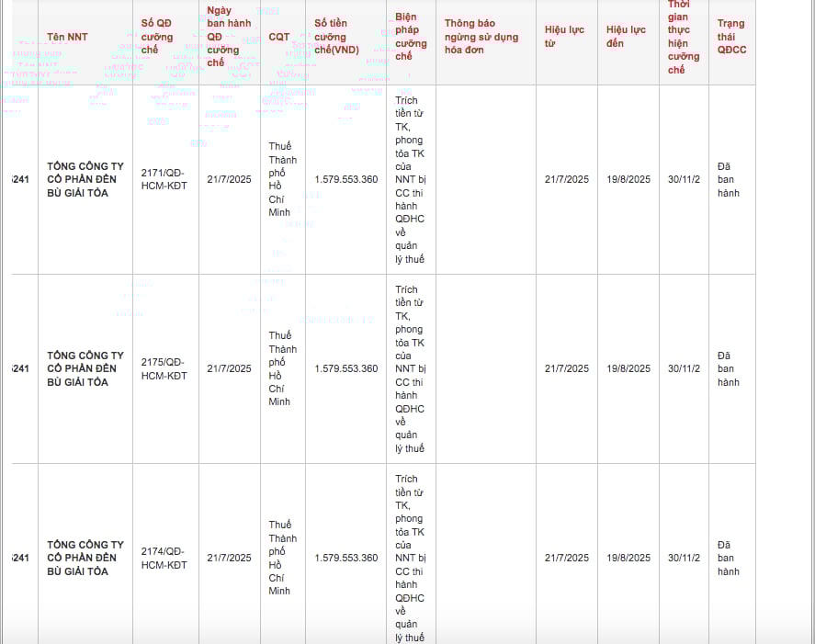
Task: Select decision number 2171/QĐ-HCM-KDT
Action: click(x=164, y=179)
